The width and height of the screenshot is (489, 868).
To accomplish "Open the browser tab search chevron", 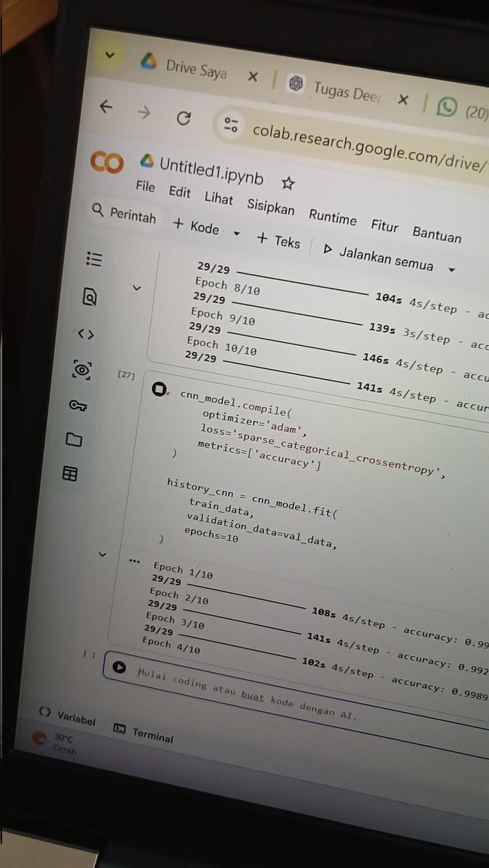I will pos(110,55).
